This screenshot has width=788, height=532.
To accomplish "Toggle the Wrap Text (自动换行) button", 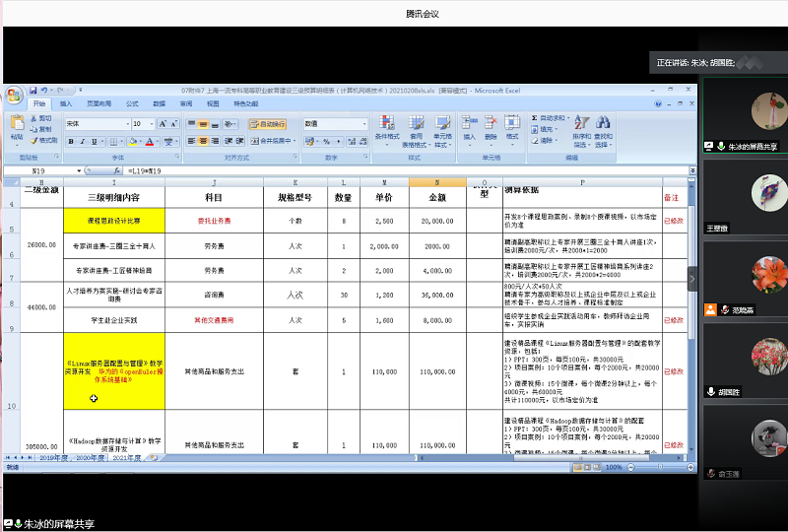I will tap(266, 124).
